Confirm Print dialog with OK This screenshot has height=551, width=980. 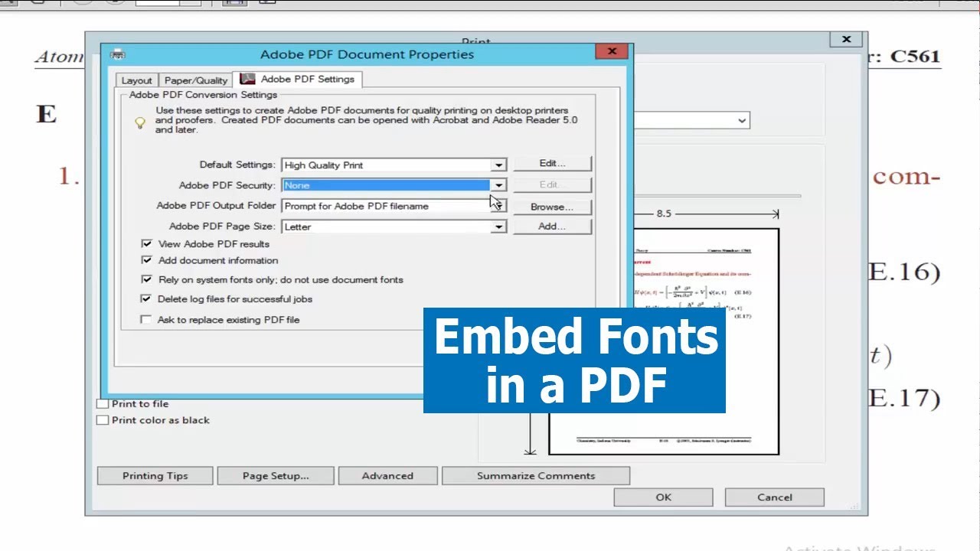point(663,497)
